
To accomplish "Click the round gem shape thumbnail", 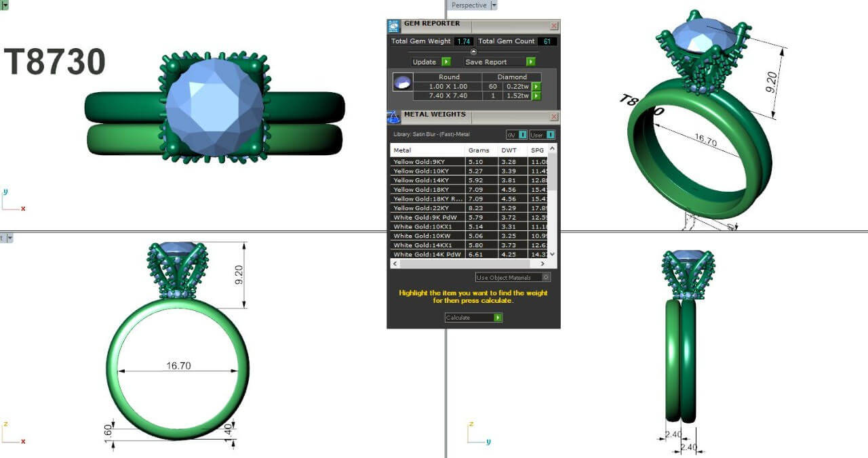I will point(403,83).
